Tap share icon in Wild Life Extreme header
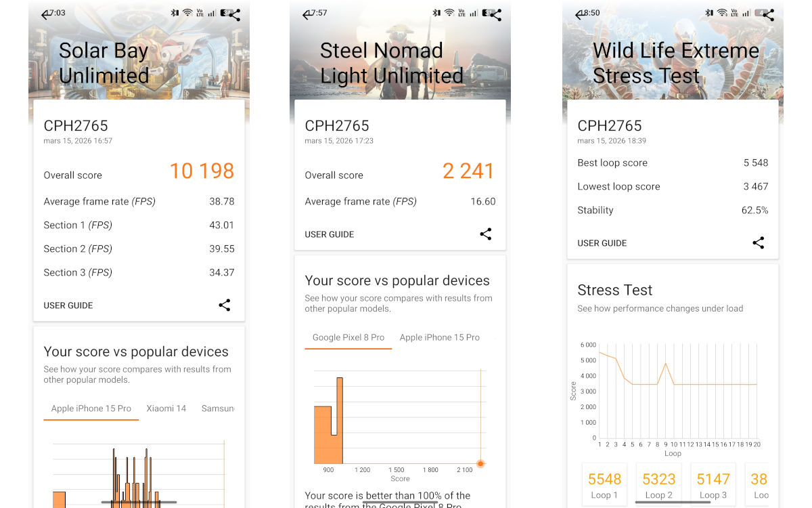812x508 pixels. click(768, 15)
